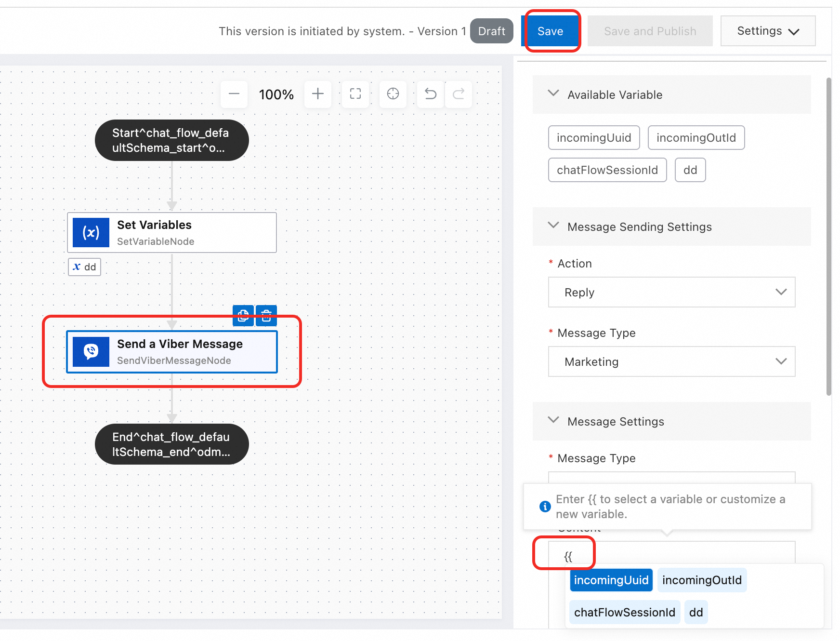Select chatFlowSessionId in Available Variable
Image resolution: width=840 pixels, height=641 pixels.
[607, 170]
